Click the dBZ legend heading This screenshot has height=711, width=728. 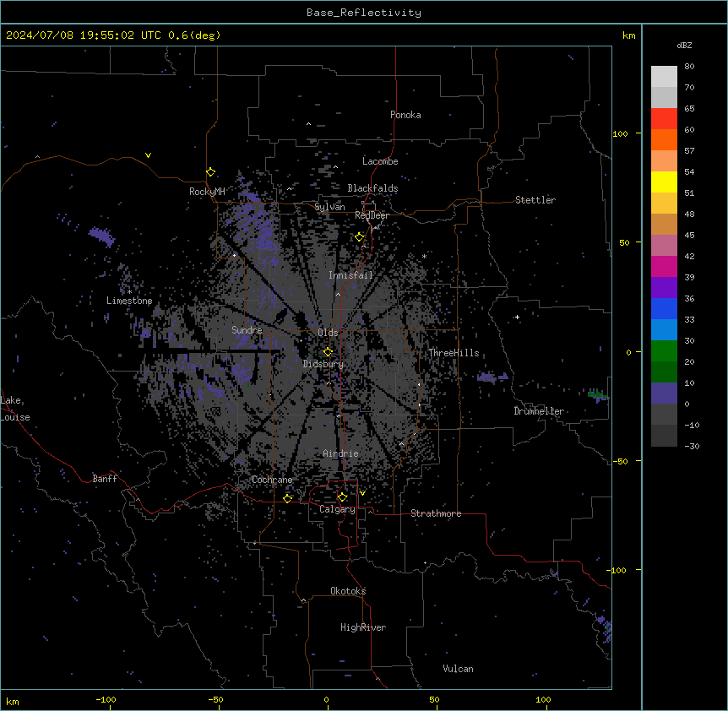pos(684,45)
